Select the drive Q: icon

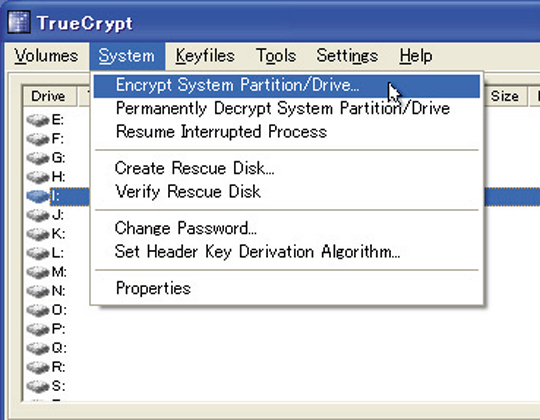(38, 348)
